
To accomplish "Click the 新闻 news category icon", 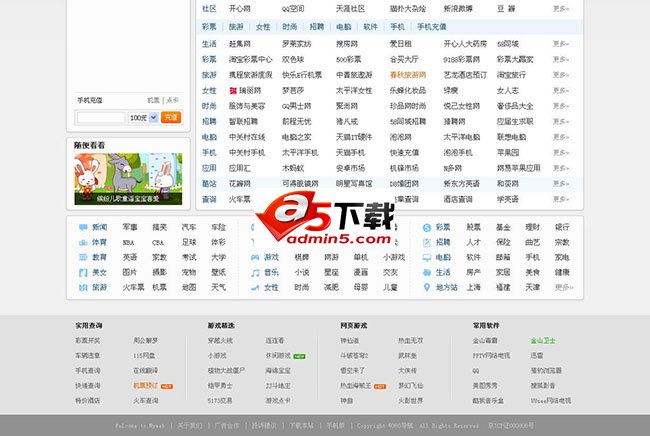I will point(83,227).
